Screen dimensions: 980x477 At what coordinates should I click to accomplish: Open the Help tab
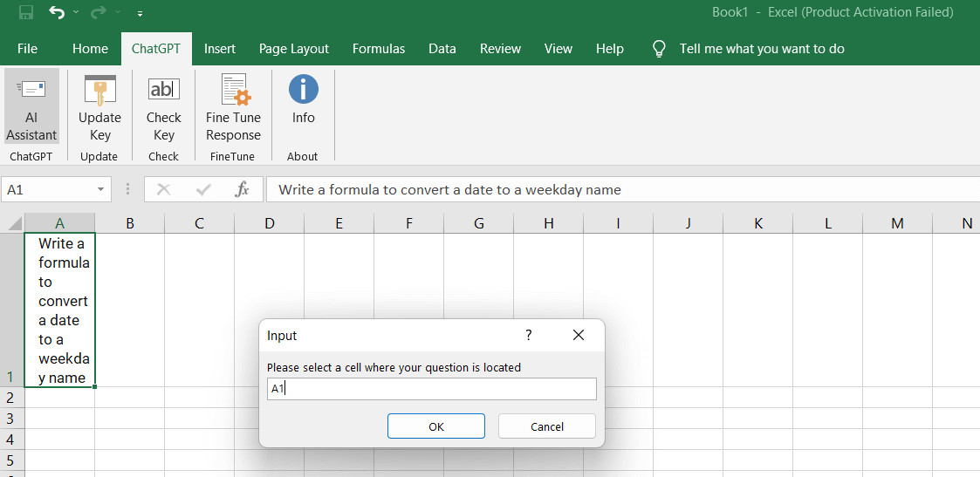click(x=609, y=49)
